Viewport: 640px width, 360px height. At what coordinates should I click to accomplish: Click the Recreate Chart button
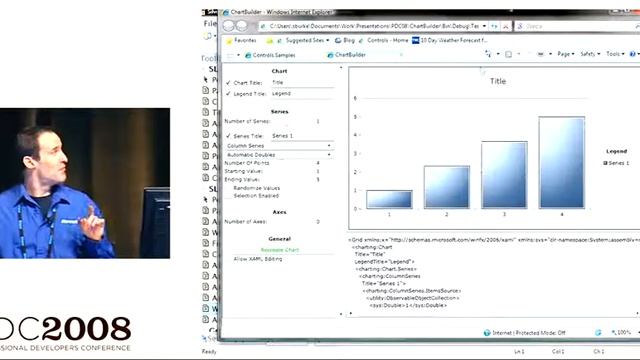[x=280, y=250]
